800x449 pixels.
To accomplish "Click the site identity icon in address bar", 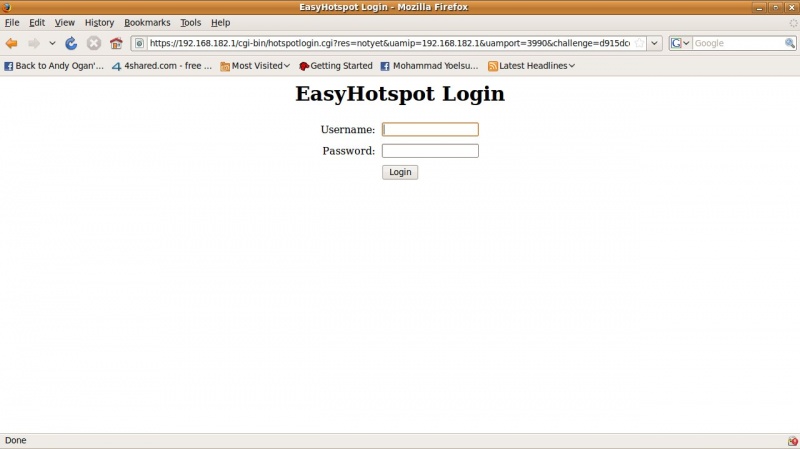I will 139,43.
